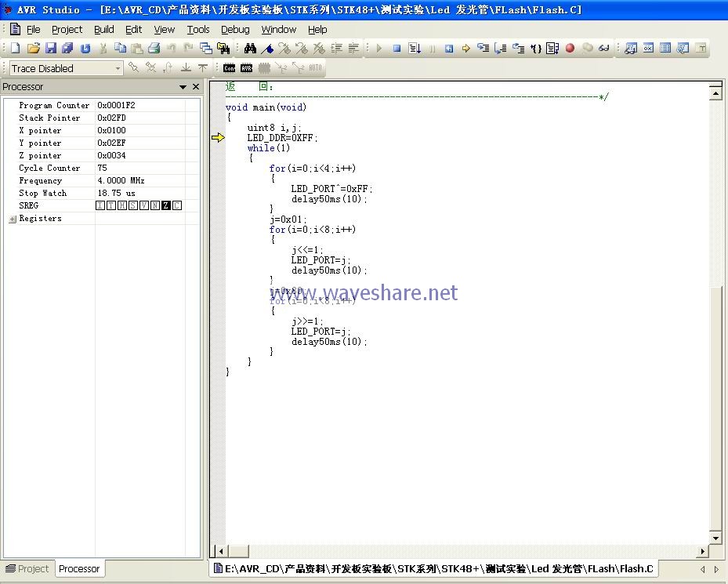Click the AVR chip programming icon
Viewport: 728px width, 584px height.
click(246, 68)
